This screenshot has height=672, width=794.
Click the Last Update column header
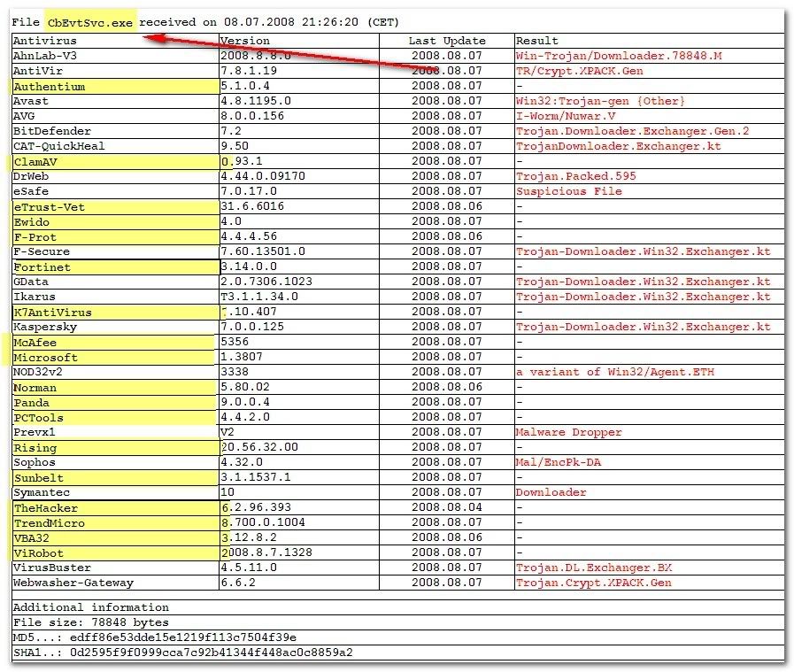[446, 41]
